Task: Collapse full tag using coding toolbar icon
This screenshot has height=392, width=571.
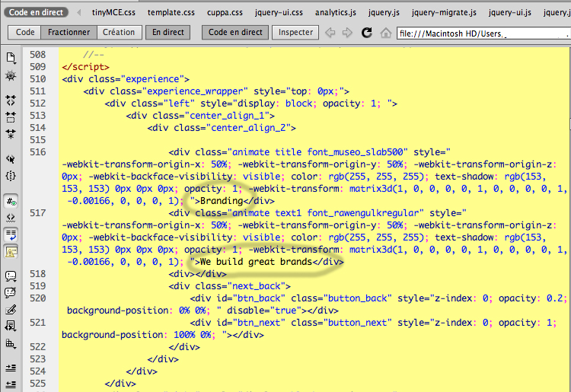Action: (11, 100)
